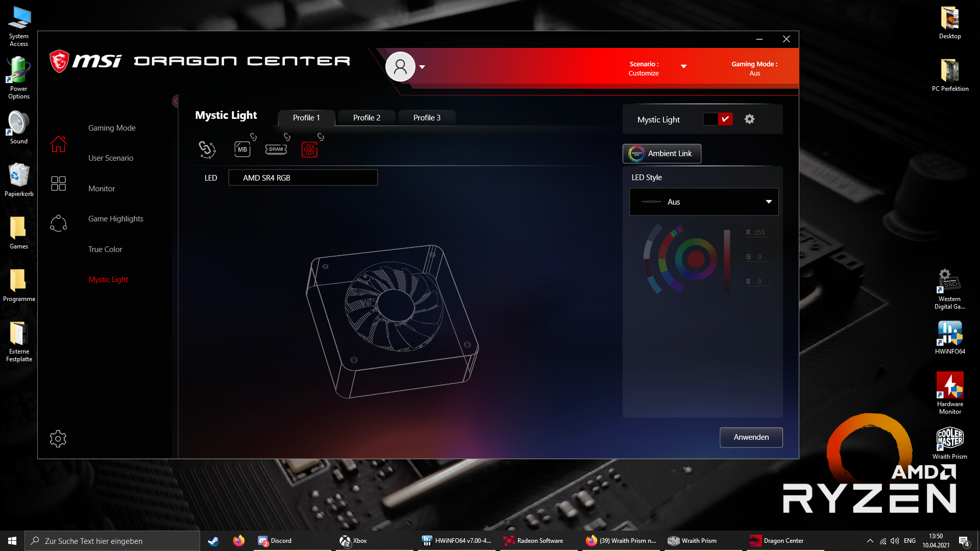The width and height of the screenshot is (980, 551).
Task: Click the RGB color wheel
Action: (x=695, y=259)
